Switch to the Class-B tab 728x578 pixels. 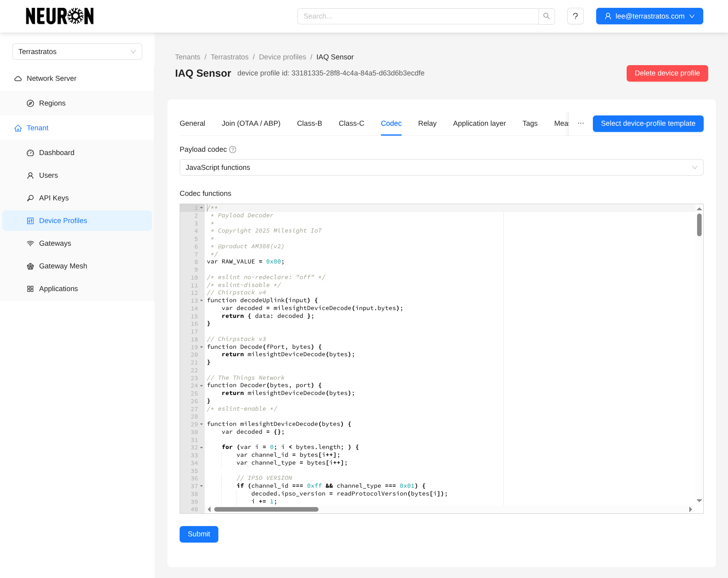[309, 123]
